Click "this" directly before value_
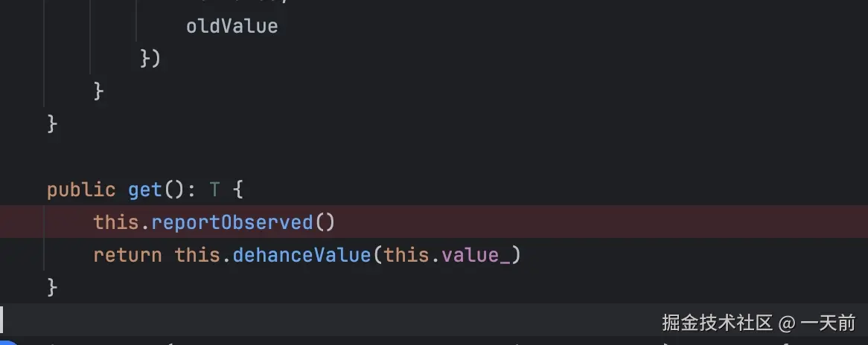 click(406, 255)
